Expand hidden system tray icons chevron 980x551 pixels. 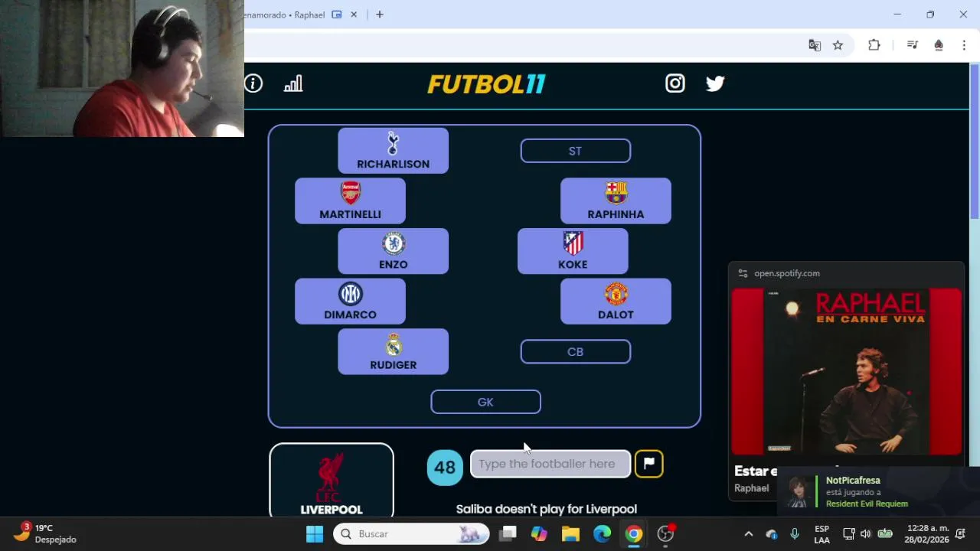click(749, 533)
